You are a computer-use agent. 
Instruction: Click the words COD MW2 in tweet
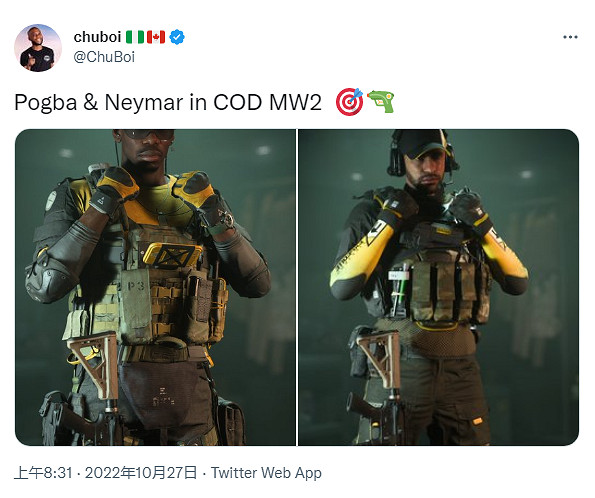pos(267,102)
